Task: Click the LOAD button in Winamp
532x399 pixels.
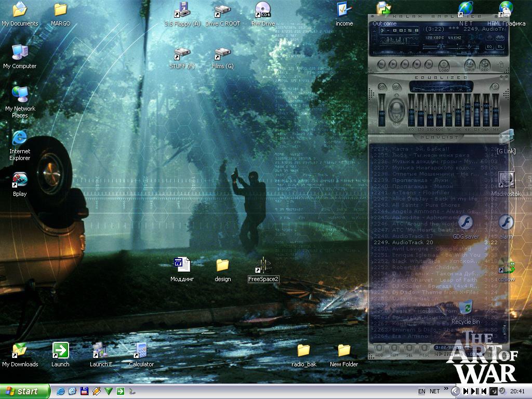Action: (444, 65)
